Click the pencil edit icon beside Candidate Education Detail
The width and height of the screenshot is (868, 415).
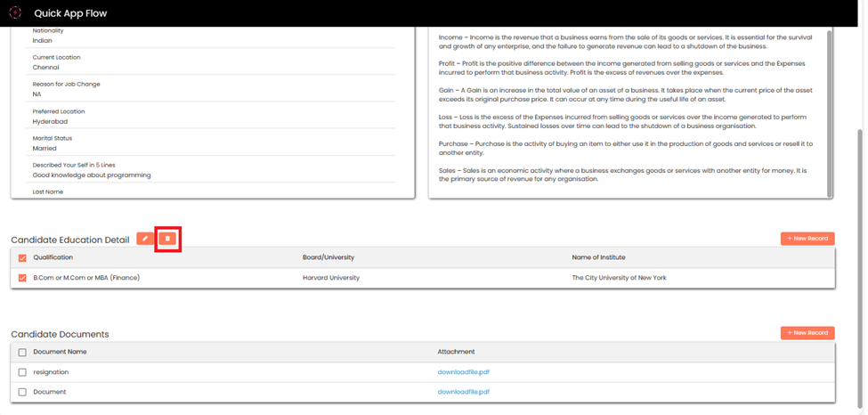point(145,239)
